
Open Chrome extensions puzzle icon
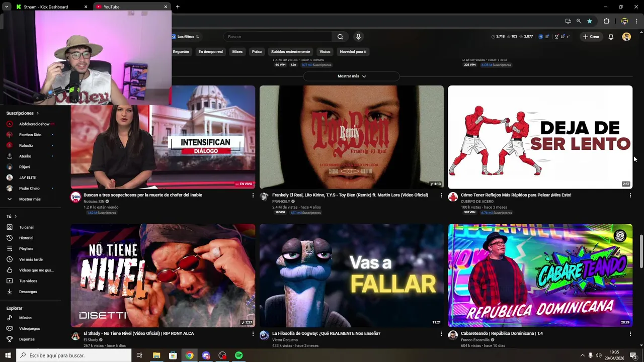pos(606,21)
